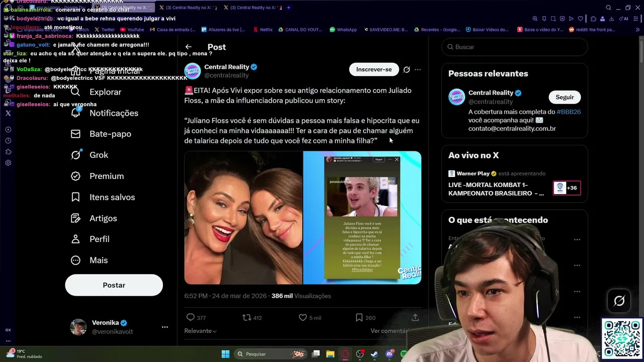The width and height of the screenshot is (644, 362).
Task: Open Twitter bookmark in bookmarks bar
Action: click(x=104, y=30)
